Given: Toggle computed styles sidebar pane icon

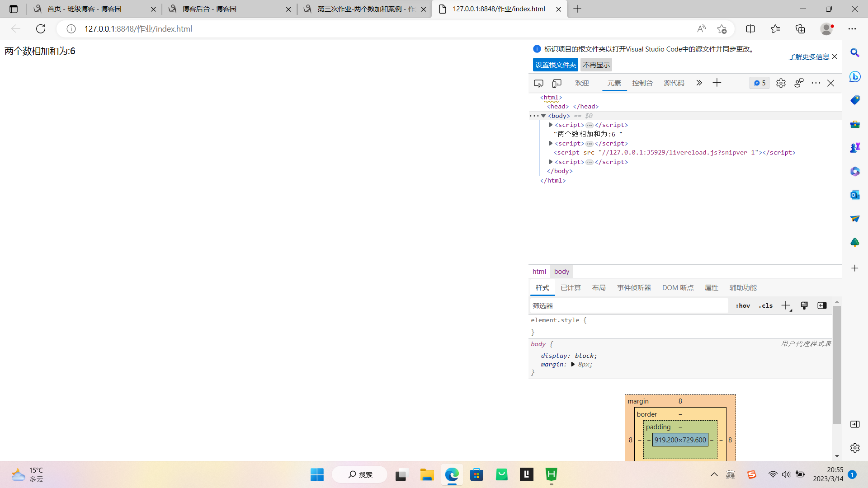Looking at the screenshot, I should pos(822,305).
